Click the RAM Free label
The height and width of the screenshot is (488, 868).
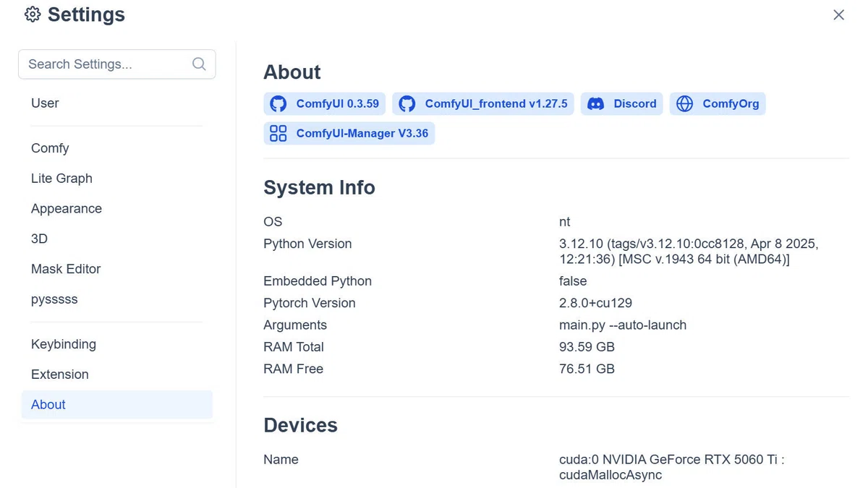tap(293, 369)
